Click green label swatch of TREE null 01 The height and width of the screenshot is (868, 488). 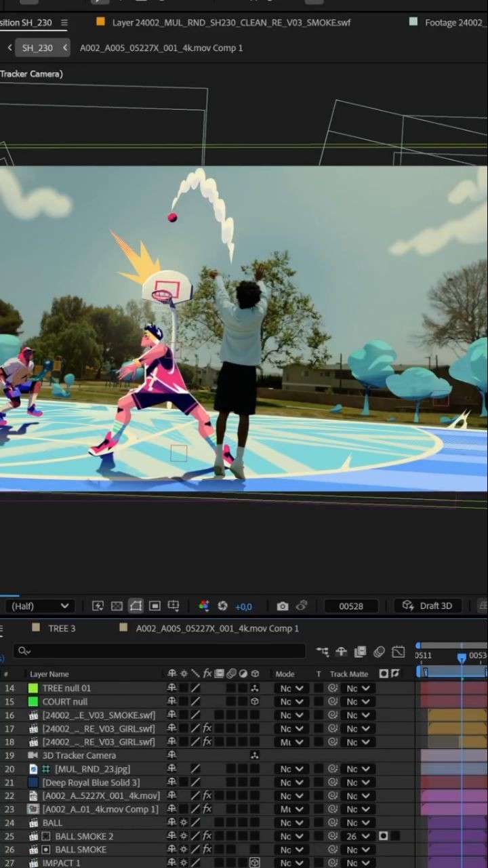(x=33, y=688)
